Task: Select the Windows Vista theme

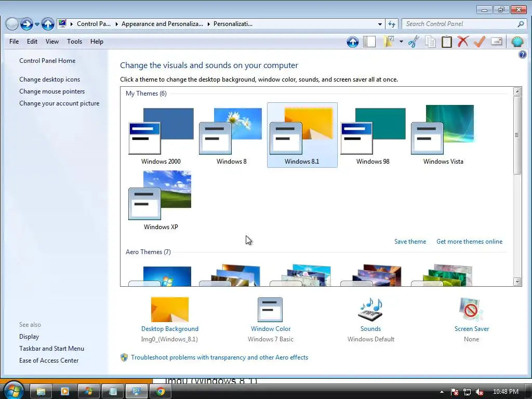Action: 443,136
